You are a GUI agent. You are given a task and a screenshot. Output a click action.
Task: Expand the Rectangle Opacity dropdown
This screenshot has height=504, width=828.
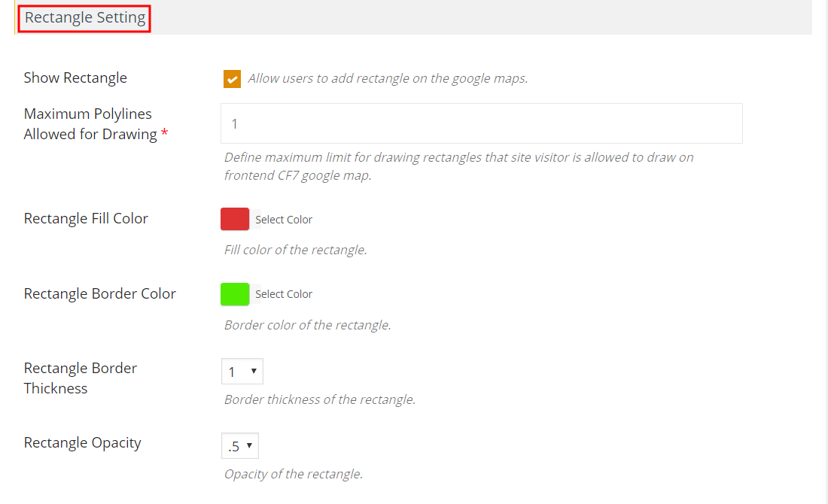click(240, 446)
